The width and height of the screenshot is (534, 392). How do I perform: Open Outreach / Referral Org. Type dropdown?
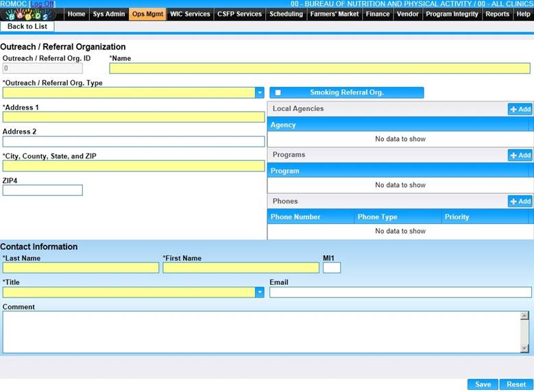tap(260, 93)
